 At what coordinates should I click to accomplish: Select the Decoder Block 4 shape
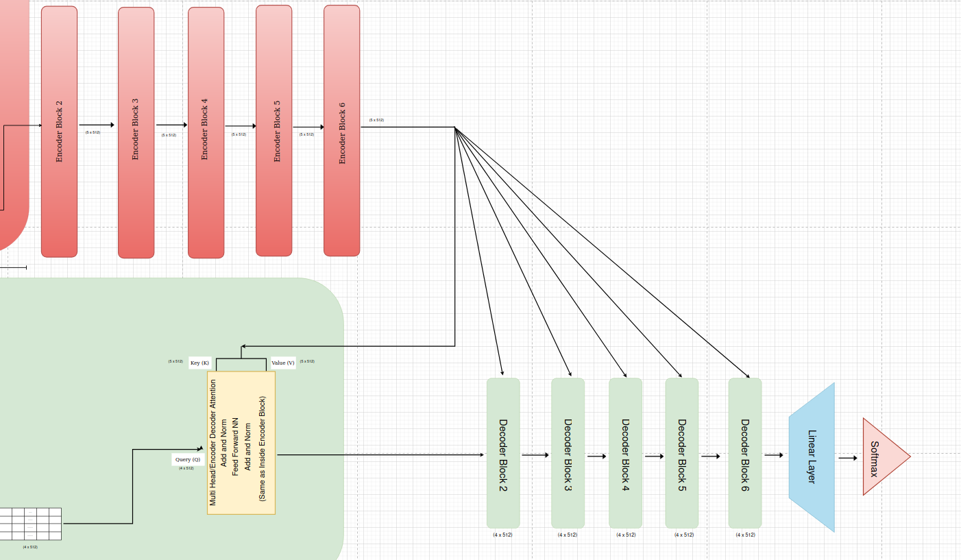[x=625, y=453]
